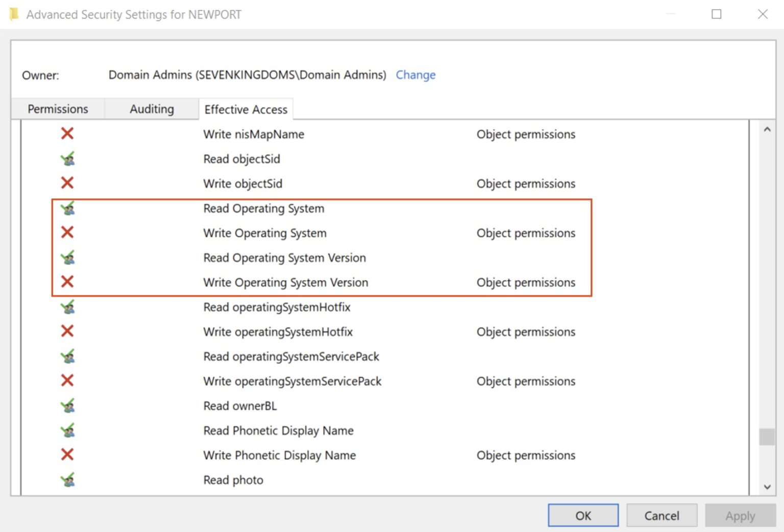Screen dimensions: 784x532
Task: Click the green check icon beside Read objectSid
Action: 68,159
